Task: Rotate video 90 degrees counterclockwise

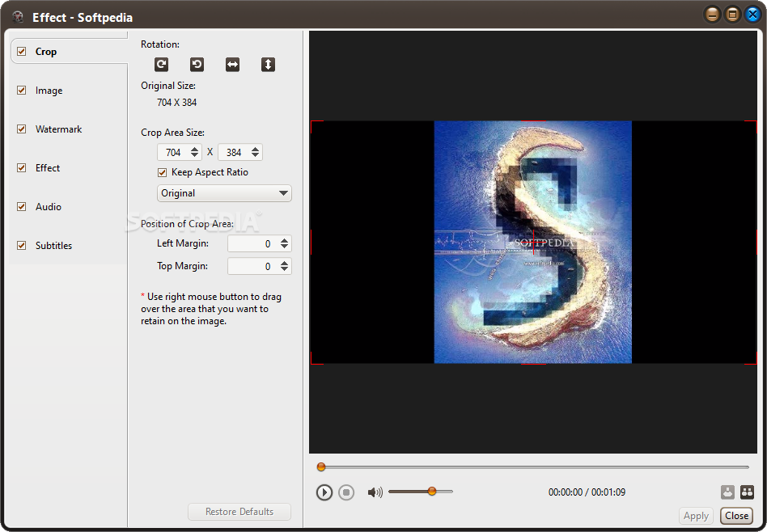Action: click(x=197, y=65)
